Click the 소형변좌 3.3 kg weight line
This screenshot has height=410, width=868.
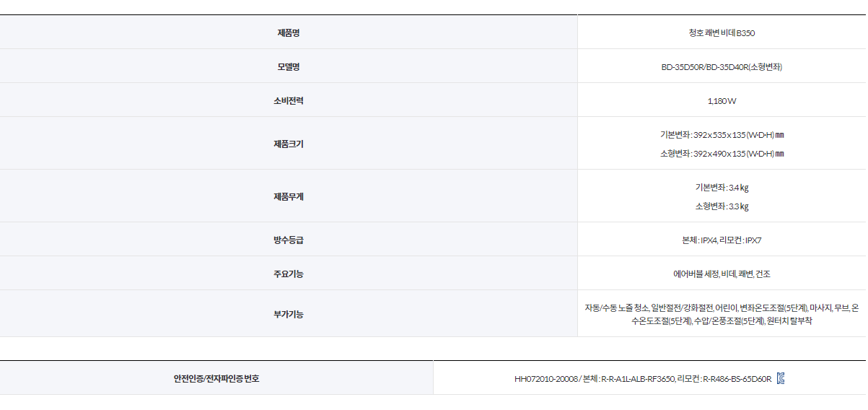click(722, 206)
